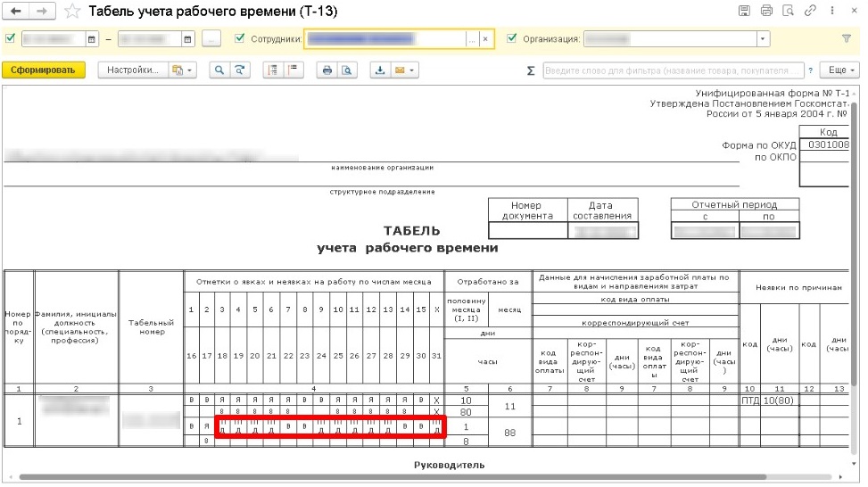
Task: Click the Сотрудники input field
Action: 386,38
